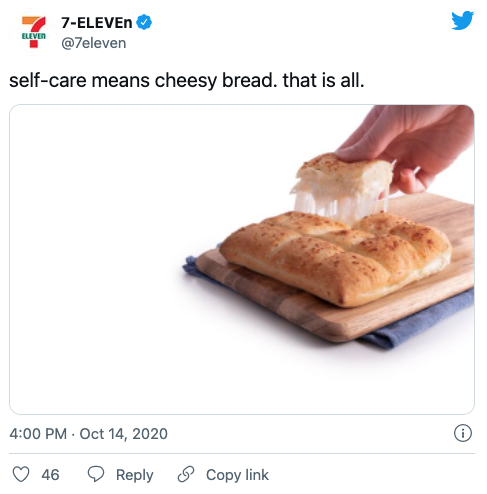The width and height of the screenshot is (487, 494).
Task: Open the Twitter bird logo link
Action: click(x=462, y=21)
